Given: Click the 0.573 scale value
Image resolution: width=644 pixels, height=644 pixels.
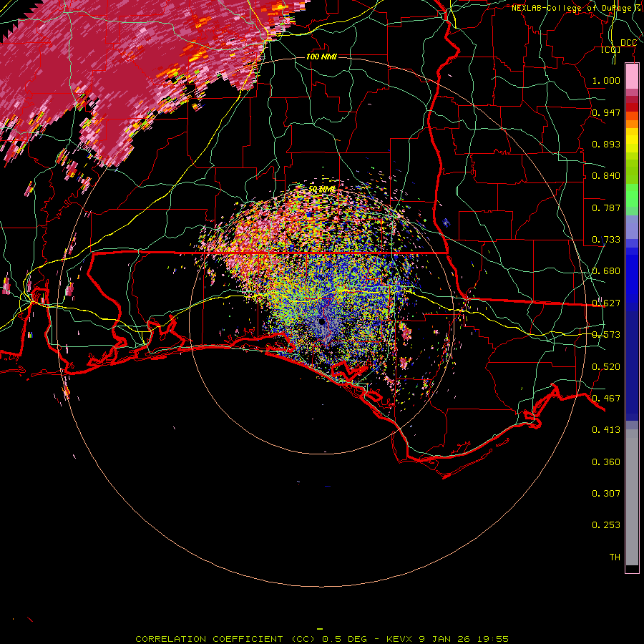Looking at the screenshot, I should [x=606, y=335].
